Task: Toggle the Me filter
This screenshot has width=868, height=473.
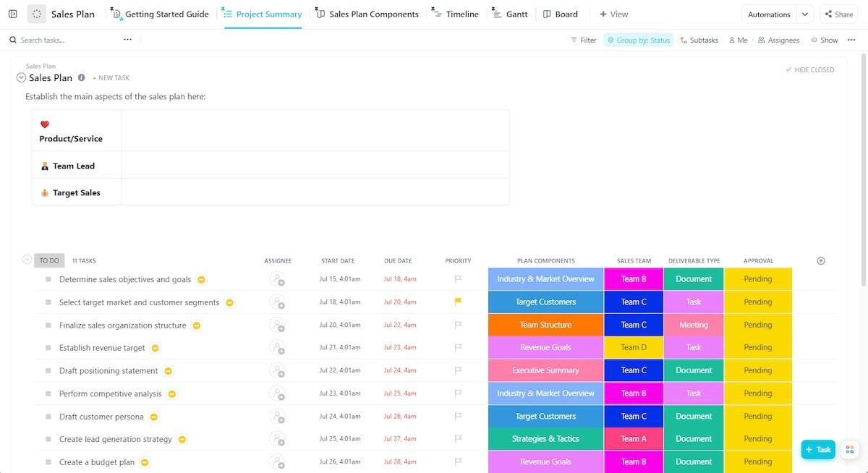Action: pyautogui.click(x=738, y=41)
